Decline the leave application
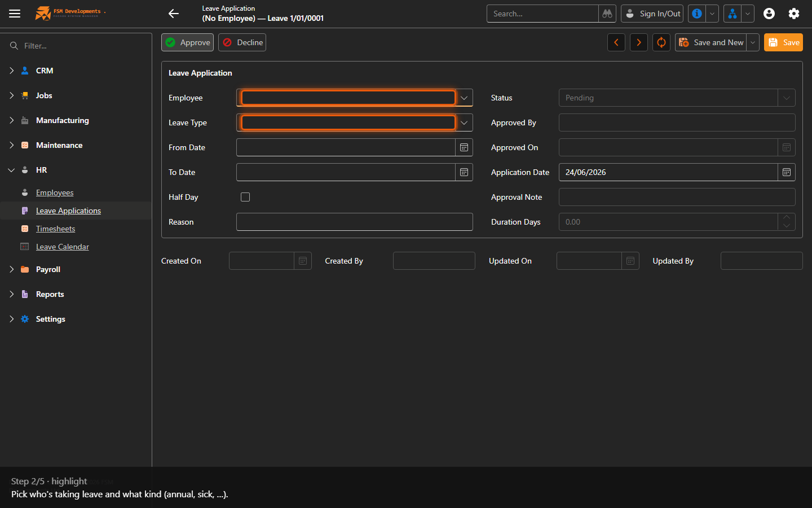812x508 pixels. click(x=242, y=42)
